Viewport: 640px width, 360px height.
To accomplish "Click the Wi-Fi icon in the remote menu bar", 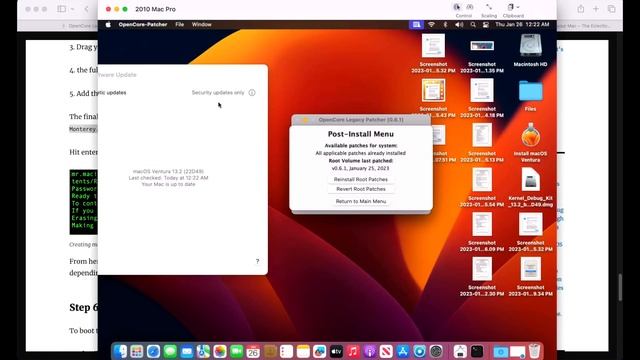I will (431, 24).
